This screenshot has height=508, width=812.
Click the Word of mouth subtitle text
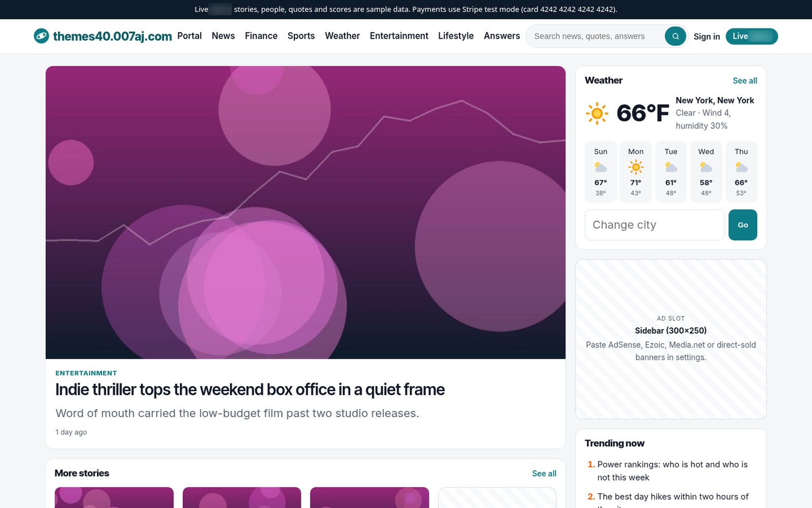[x=237, y=414]
